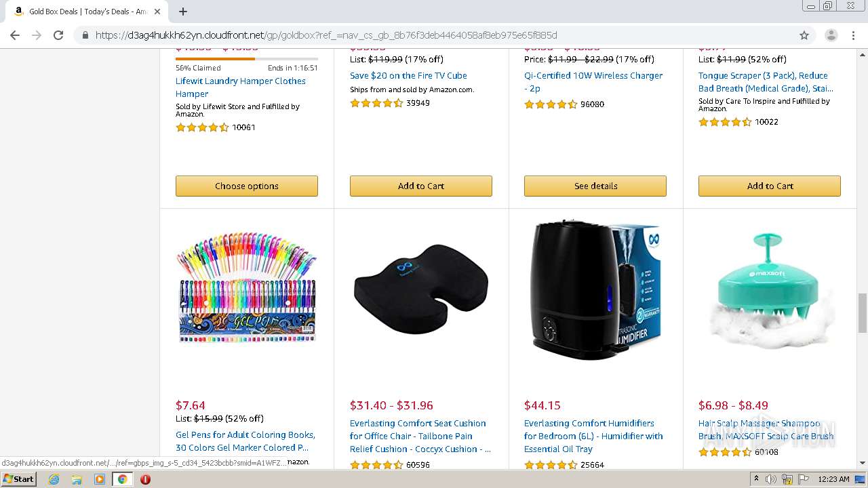This screenshot has height=488, width=868.
Task: Close the Gold Box Deals tab
Action: [157, 12]
